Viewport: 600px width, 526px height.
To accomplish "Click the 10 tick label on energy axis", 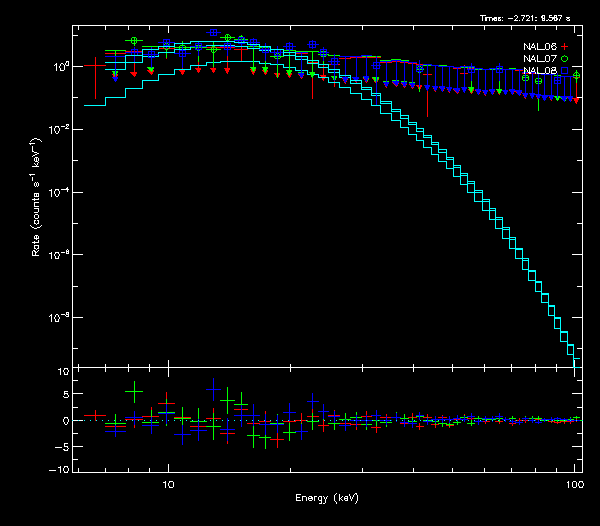I will (168, 484).
